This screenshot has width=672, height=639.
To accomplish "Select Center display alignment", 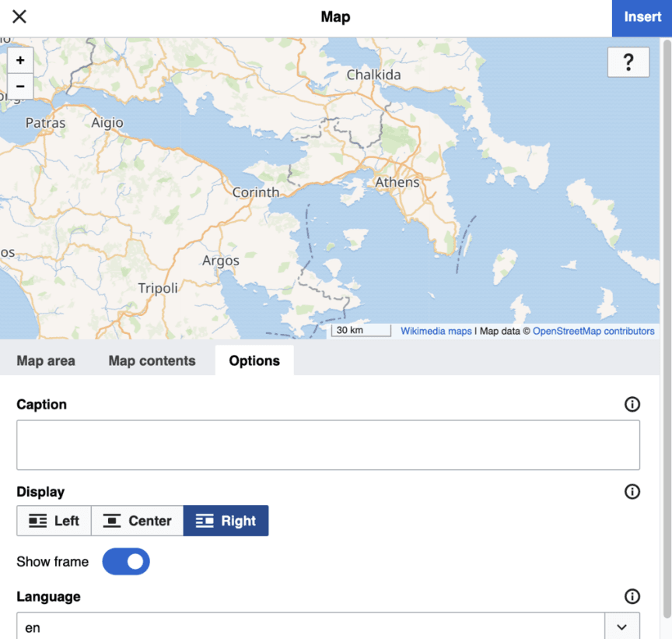I will click(137, 521).
